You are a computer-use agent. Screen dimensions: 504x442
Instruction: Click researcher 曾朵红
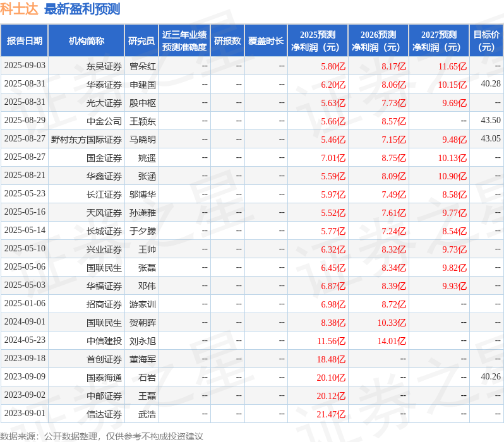(x=143, y=66)
